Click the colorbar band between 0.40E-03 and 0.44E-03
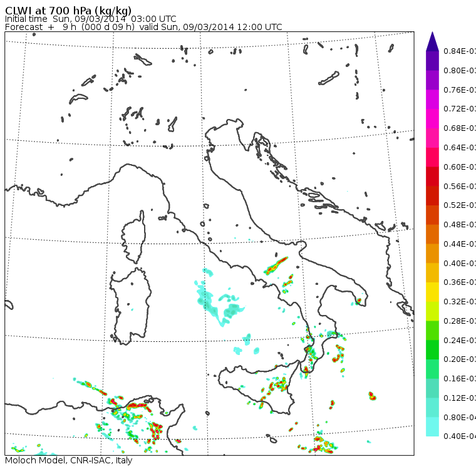This screenshot has width=476, height=469. coord(432,254)
